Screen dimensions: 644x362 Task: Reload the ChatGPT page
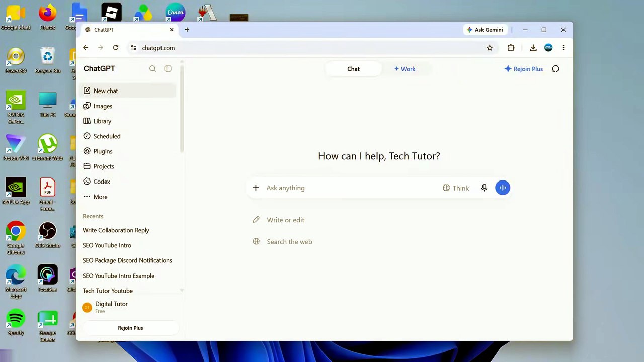(116, 48)
